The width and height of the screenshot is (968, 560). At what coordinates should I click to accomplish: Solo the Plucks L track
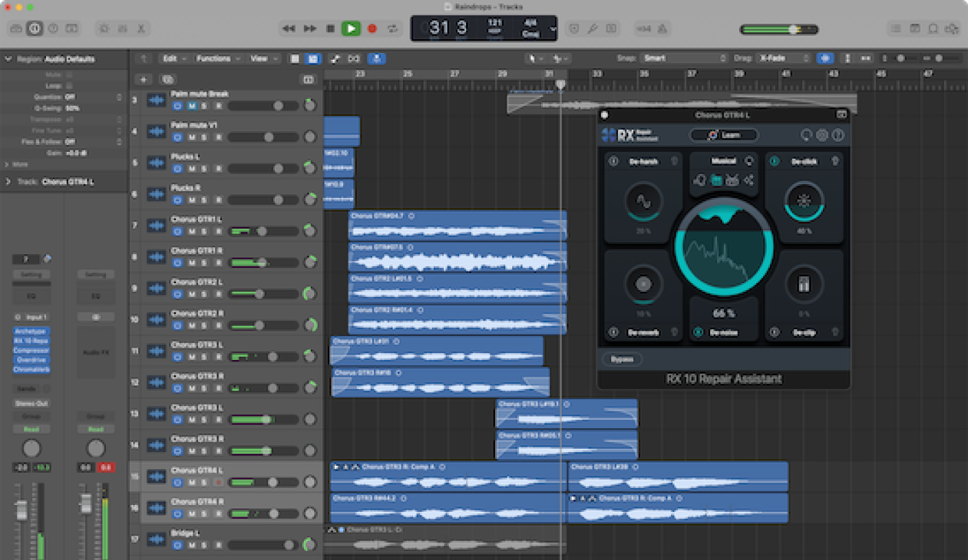point(205,169)
